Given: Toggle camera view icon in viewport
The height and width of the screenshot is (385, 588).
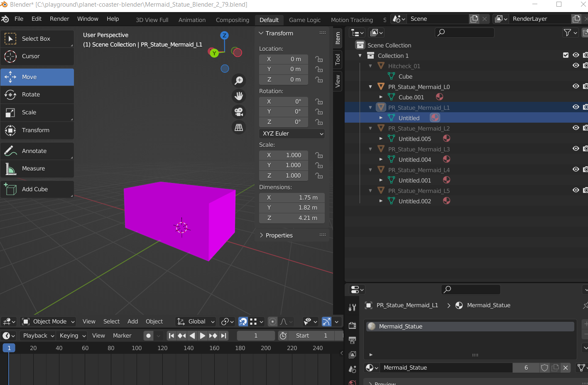Looking at the screenshot, I should pyautogui.click(x=239, y=112).
